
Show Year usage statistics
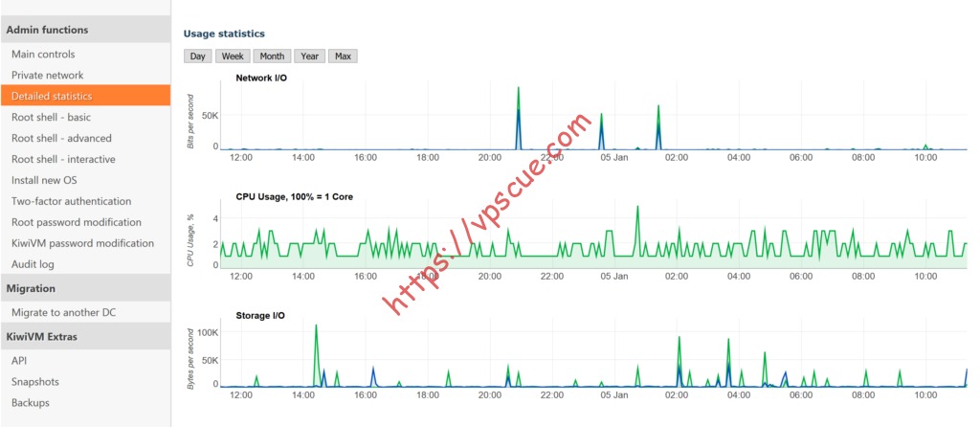[x=309, y=56]
